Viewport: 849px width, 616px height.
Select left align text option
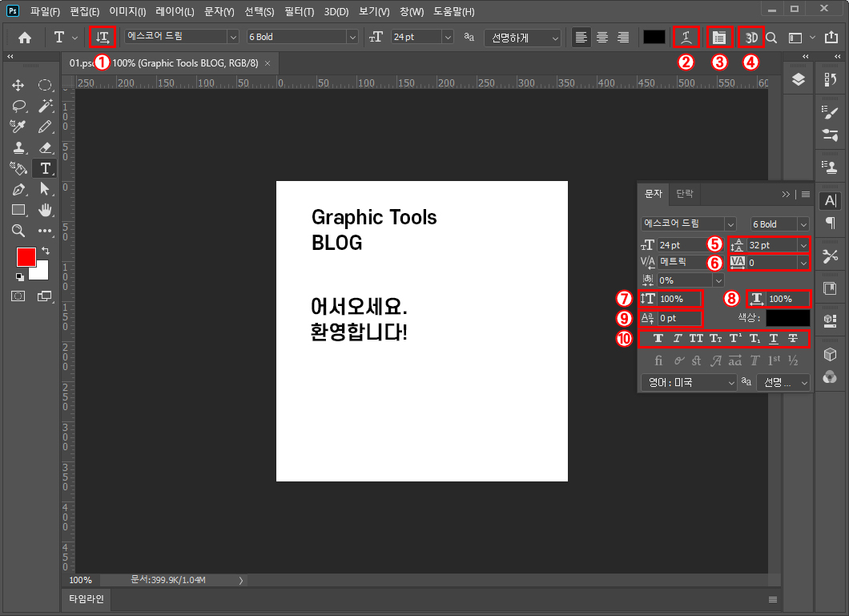coord(581,38)
